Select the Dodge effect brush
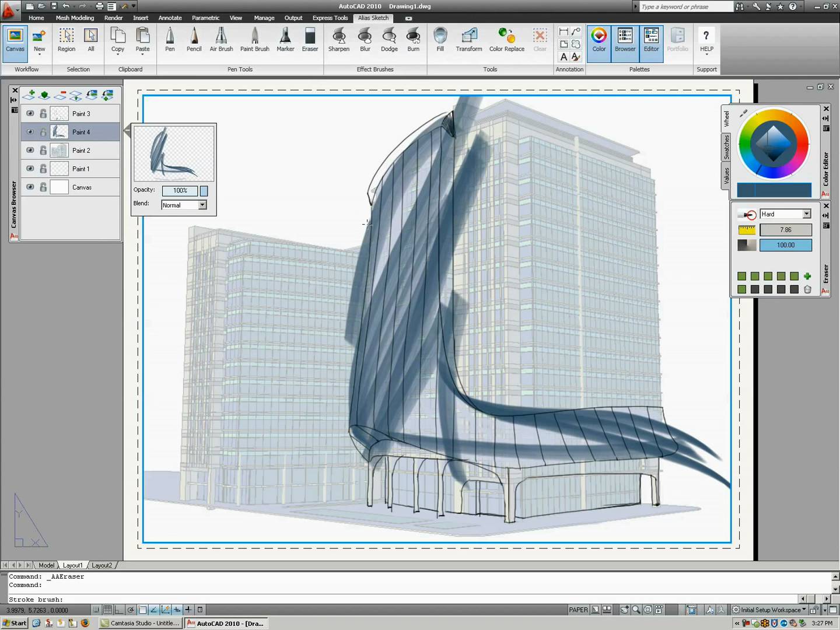The image size is (840, 630). coord(389,40)
